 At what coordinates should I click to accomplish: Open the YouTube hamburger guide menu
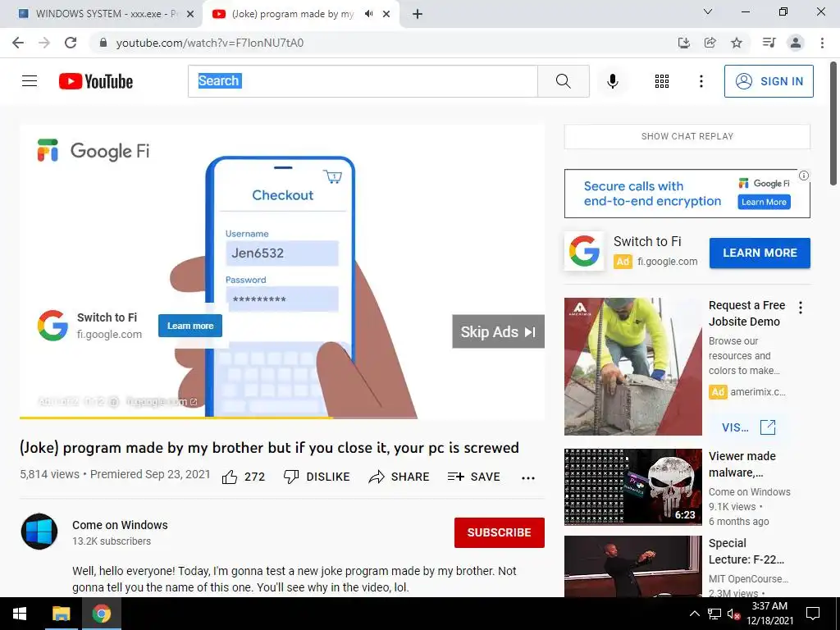[x=30, y=81]
